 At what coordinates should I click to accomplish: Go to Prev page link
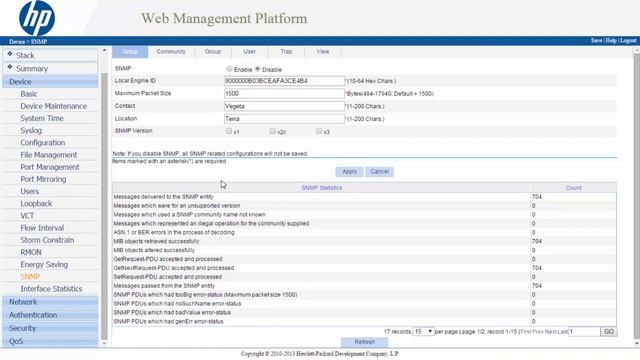click(538, 332)
